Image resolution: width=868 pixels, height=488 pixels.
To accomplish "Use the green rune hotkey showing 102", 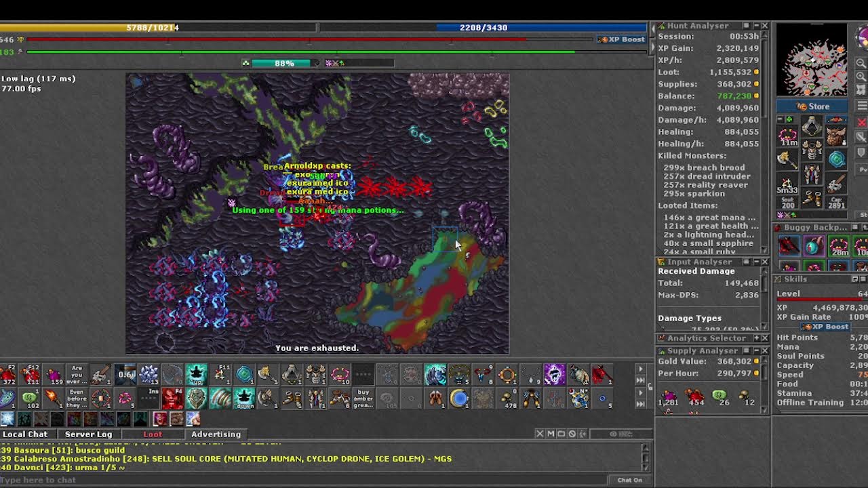I will tap(29, 399).
